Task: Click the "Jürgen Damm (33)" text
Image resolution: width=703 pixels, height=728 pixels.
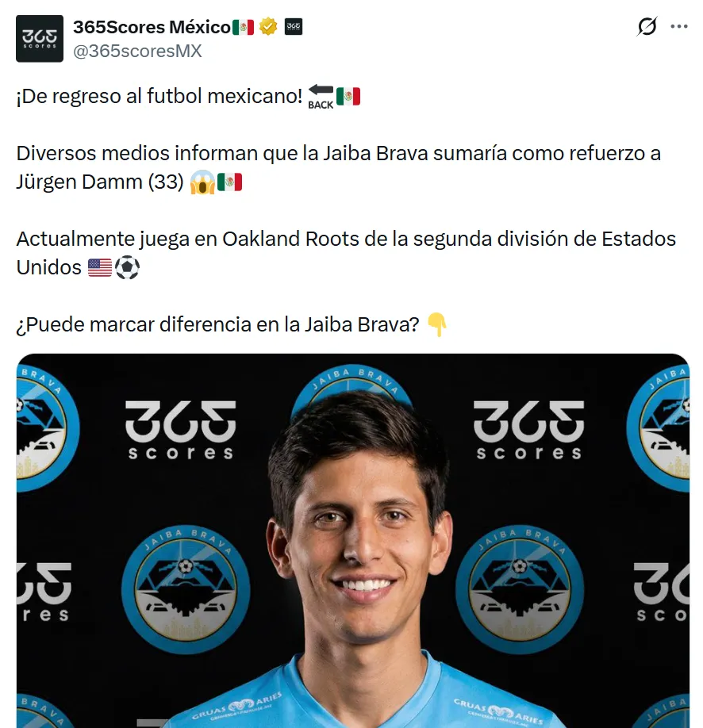Action: click(100, 182)
